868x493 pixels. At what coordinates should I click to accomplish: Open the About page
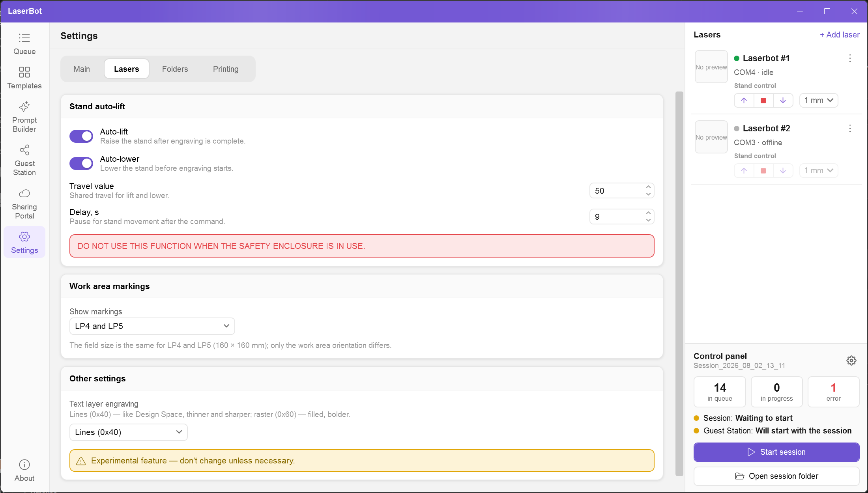click(x=24, y=471)
